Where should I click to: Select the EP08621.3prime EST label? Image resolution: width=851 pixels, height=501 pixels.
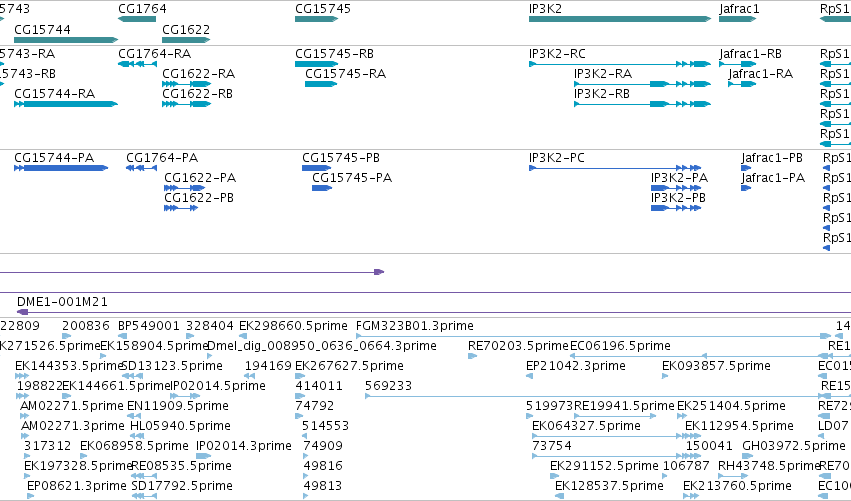coord(77,486)
